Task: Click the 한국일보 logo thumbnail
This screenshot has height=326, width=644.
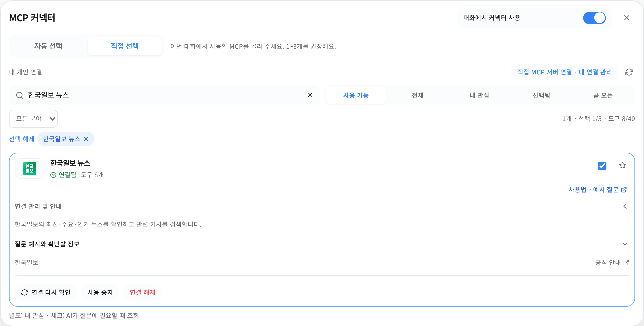Action: pyautogui.click(x=29, y=169)
